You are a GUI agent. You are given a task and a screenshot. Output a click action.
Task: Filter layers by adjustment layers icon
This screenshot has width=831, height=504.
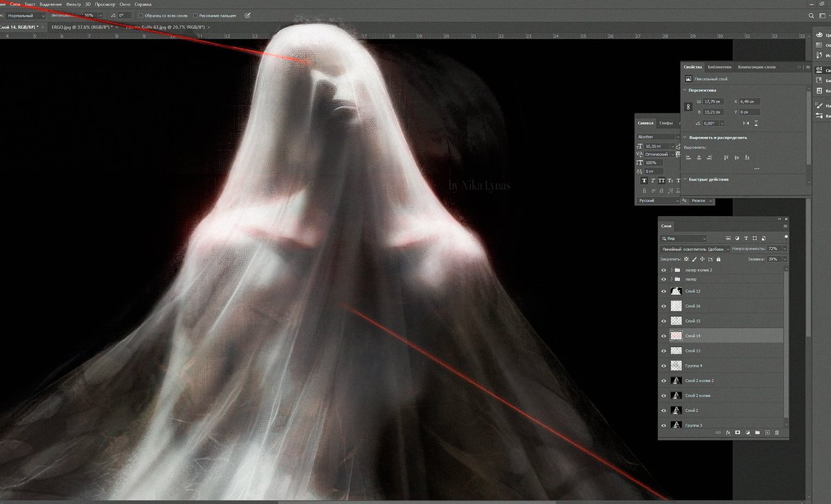(x=737, y=238)
